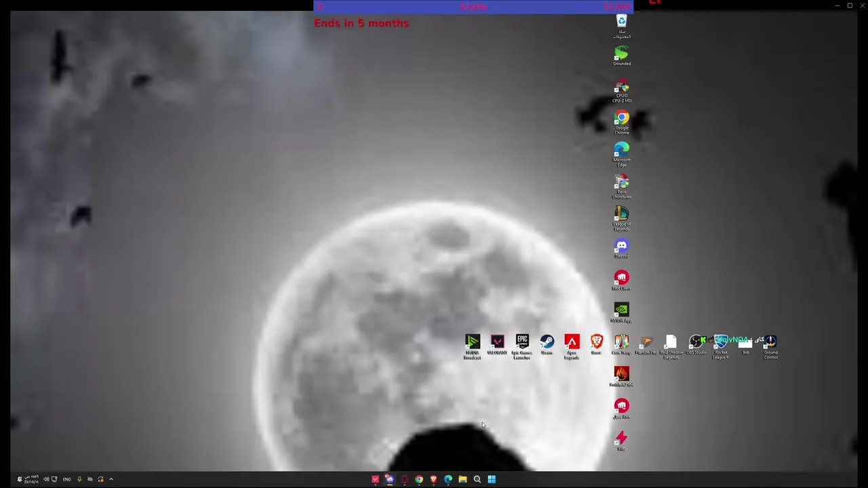Select the flame icon below Core Temp
This screenshot has width=868, height=488.
coord(622,376)
